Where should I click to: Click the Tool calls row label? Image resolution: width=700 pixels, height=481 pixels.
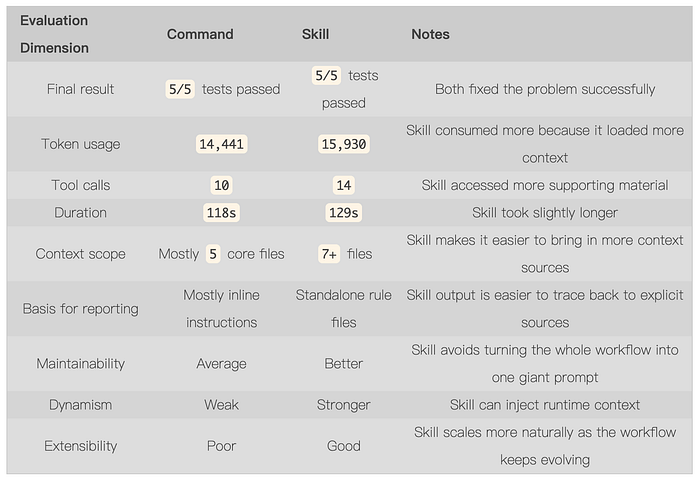[x=80, y=185]
